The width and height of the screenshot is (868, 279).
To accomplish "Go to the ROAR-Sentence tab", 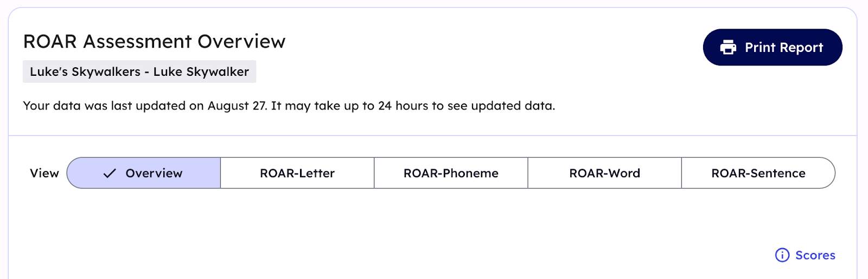I will [x=758, y=173].
